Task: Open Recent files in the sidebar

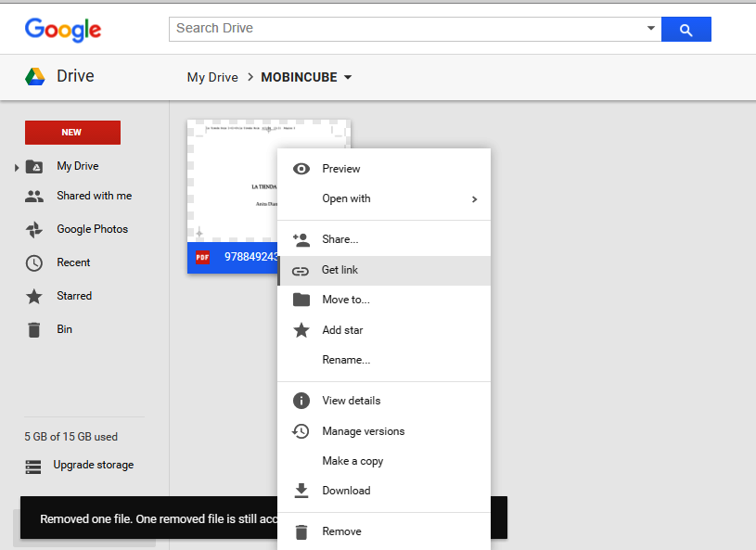Action: coord(73,262)
